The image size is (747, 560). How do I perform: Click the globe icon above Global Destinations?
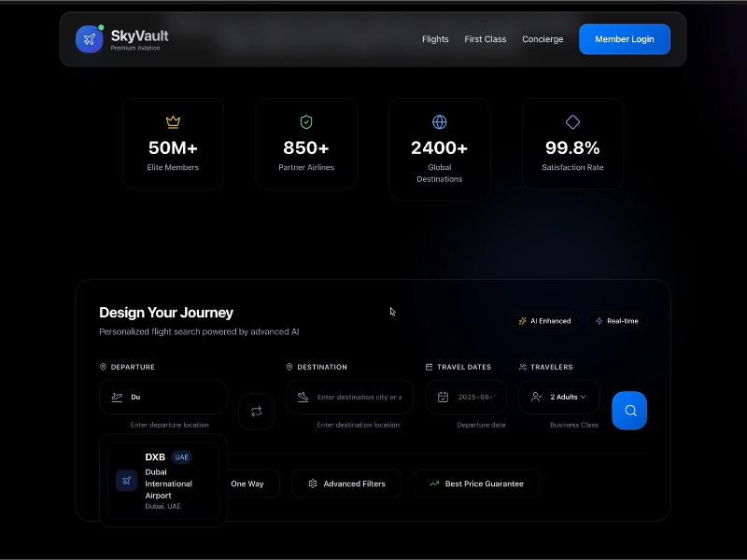coord(440,121)
